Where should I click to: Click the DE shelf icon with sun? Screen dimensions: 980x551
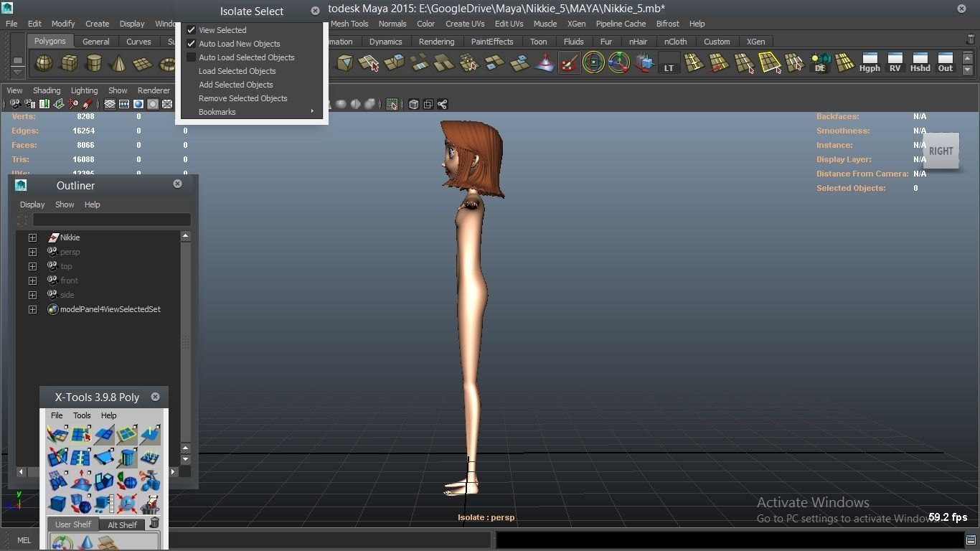(820, 63)
